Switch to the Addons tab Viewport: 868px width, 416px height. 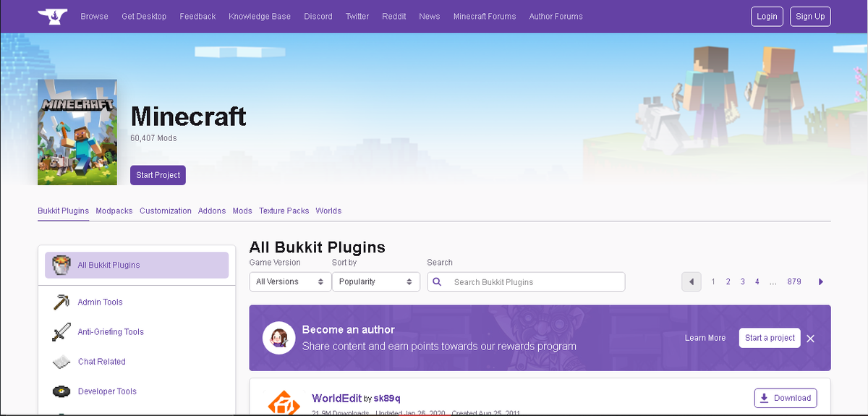pos(212,211)
